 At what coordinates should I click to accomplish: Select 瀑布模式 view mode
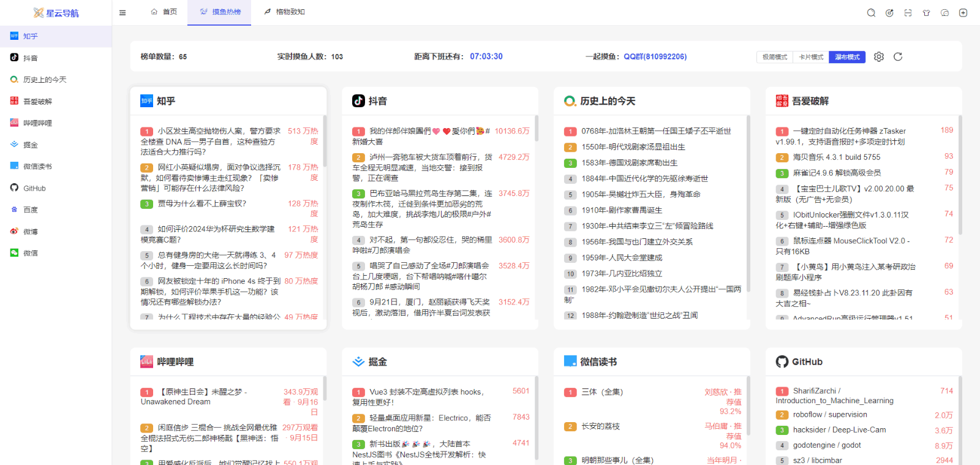[x=847, y=57]
